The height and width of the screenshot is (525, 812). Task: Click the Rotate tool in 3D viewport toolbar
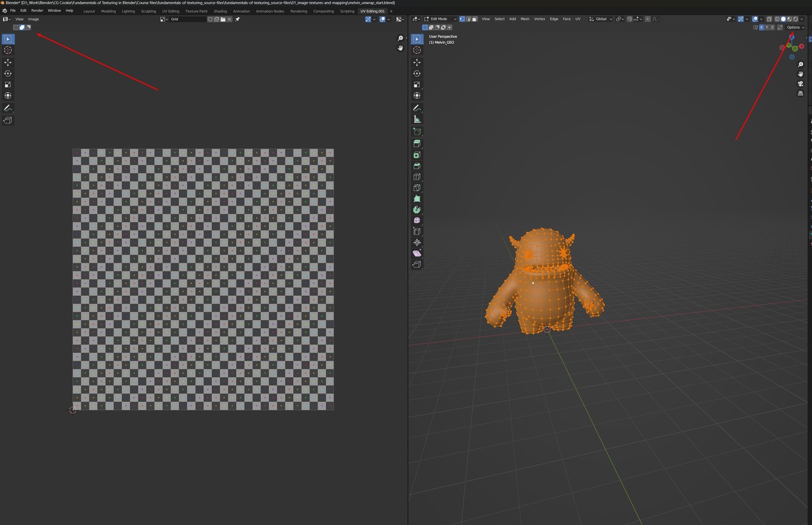pos(417,74)
